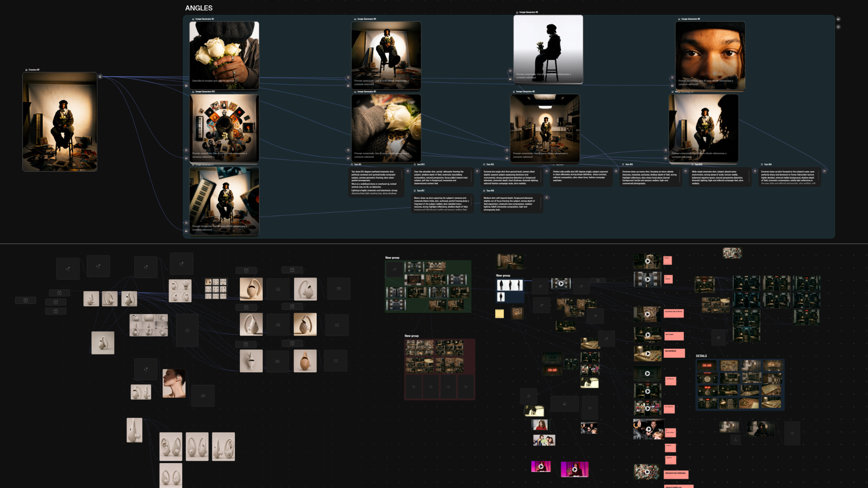The height and width of the screenshot is (488, 868).
Task: Open the white silhouette side-profile image
Action: pyautogui.click(x=548, y=49)
